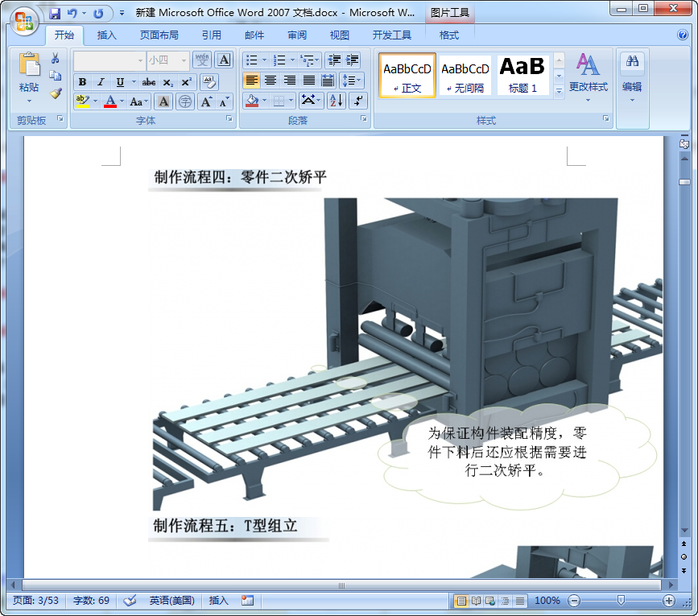The width and height of the screenshot is (698, 616).
Task: Expand the numbering list dropdown arrow
Action: point(292,60)
